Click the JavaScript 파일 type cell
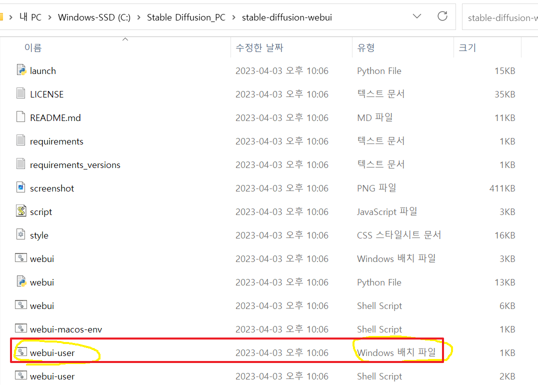This screenshot has height=392, width=538. 387,211
